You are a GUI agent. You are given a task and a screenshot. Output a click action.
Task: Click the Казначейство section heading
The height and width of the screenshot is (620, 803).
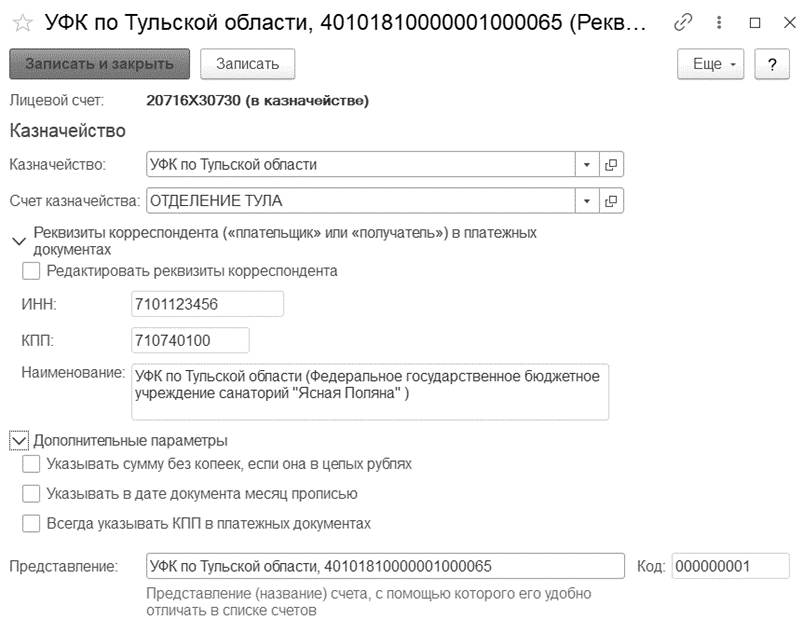click(68, 131)
